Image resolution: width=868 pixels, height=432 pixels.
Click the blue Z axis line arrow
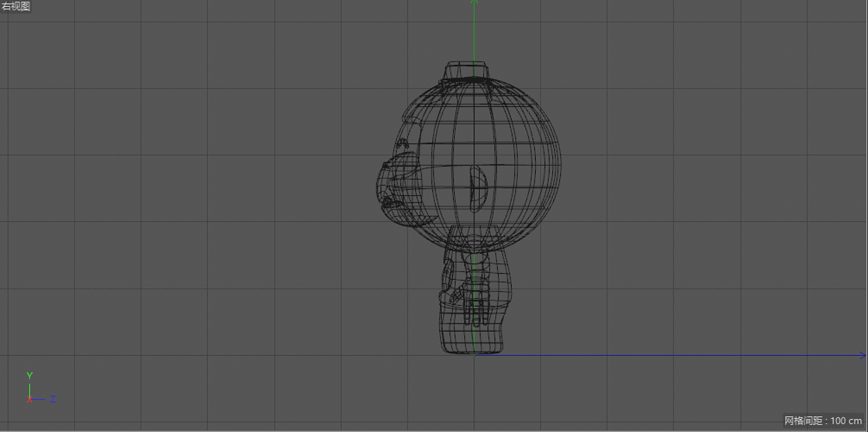[x=861, y=356]
